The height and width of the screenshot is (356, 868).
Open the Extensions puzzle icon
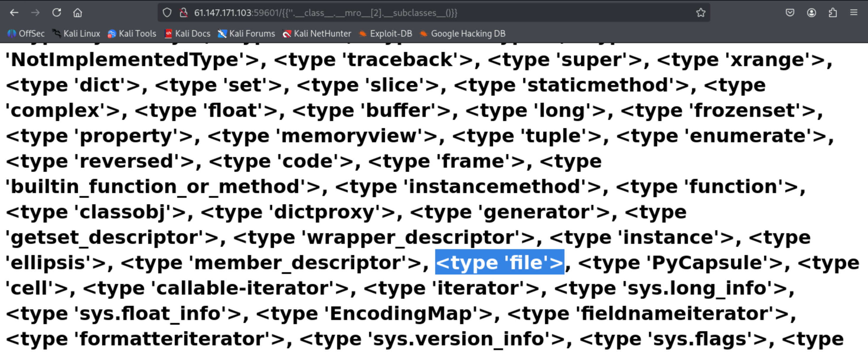click(x=833, y=13)
